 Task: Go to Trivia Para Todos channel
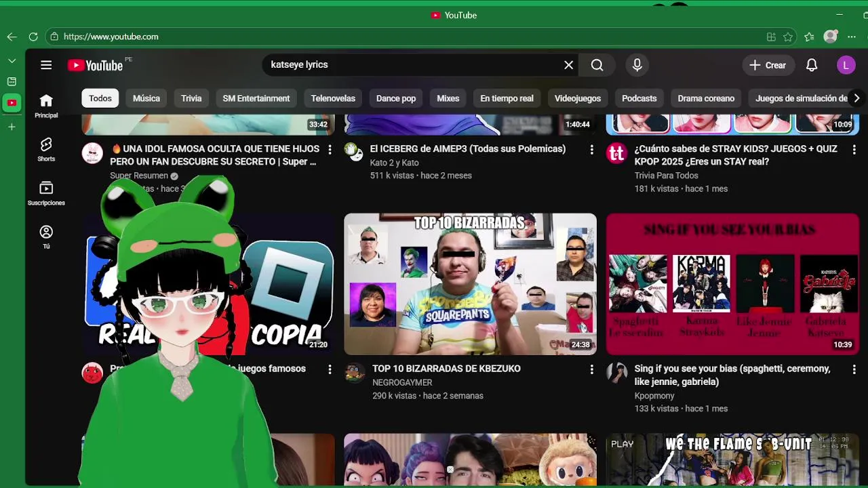pyautogui.click(x=666, y=176)
